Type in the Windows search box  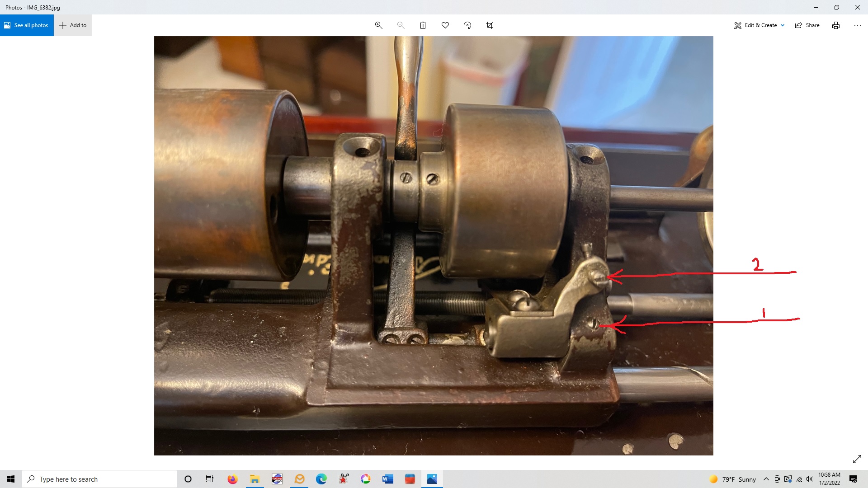99,479
